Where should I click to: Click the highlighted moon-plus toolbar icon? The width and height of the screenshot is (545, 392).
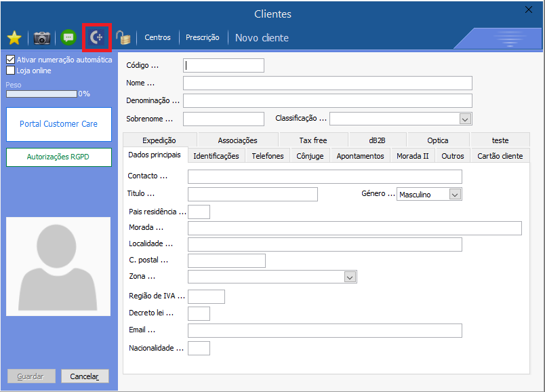(97, 38)
